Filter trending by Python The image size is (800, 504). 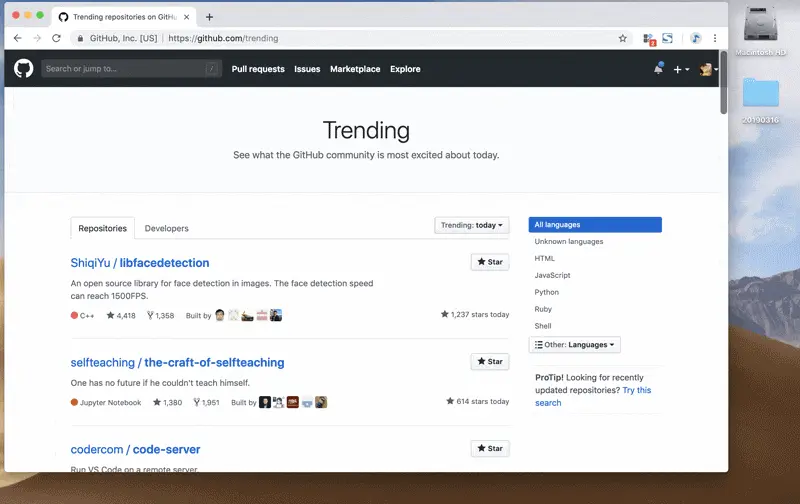[x=546, y=292]
